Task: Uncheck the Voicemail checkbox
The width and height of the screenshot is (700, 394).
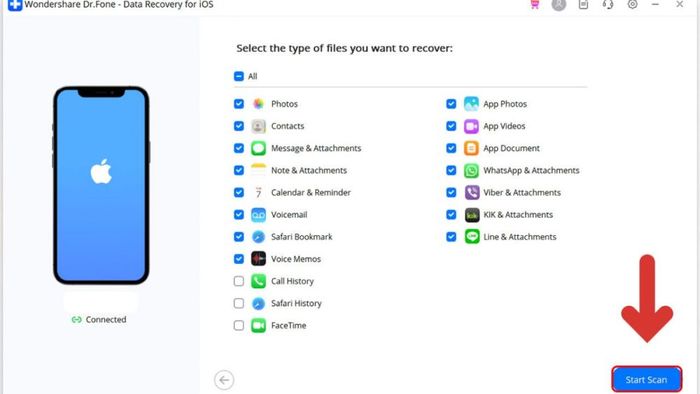Action: pyautogui.click(x=239, y=215)
